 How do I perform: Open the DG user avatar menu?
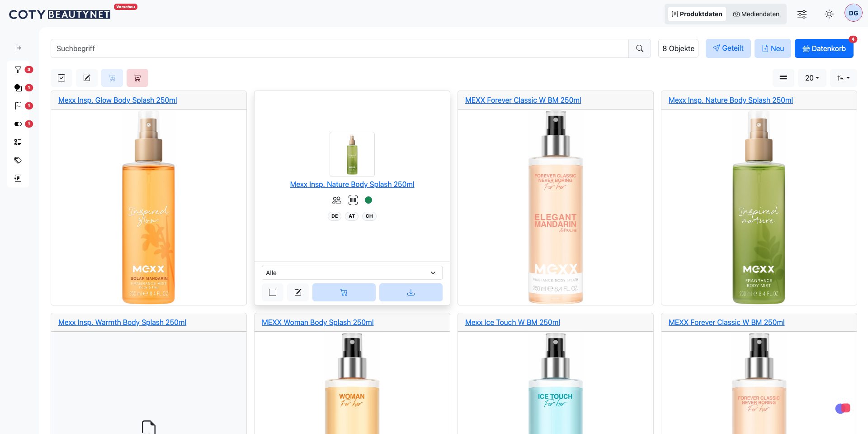pyautogui.click(x=854, y=13)
